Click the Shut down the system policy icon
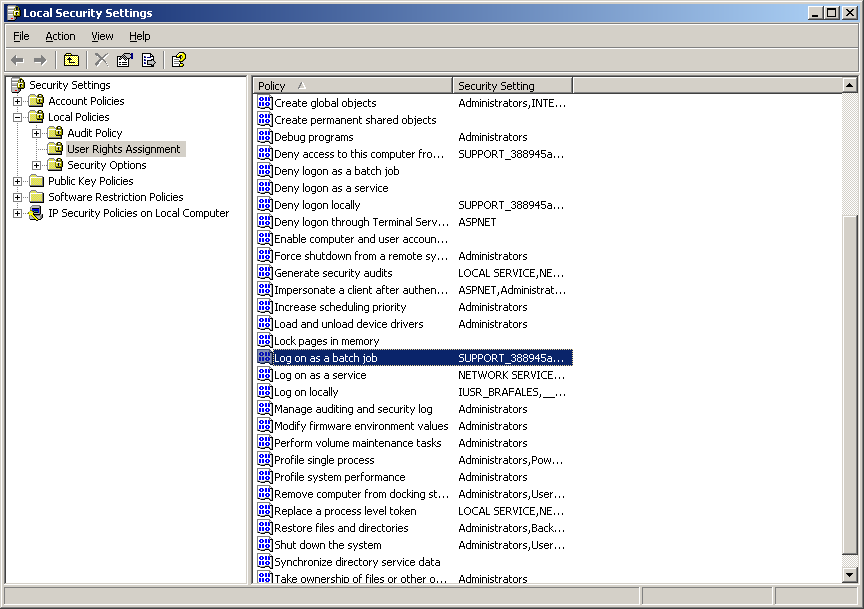The width and height of the screenshot is (864, 609). pos(265,545)
